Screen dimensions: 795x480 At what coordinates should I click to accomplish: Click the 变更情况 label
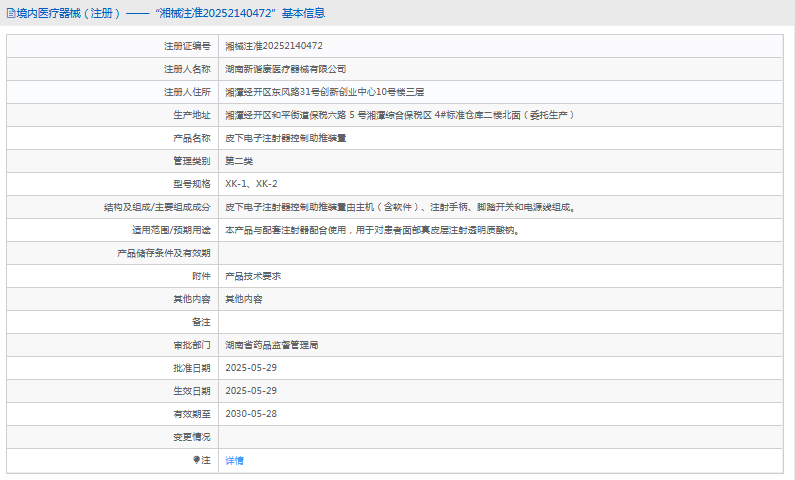tap(192, 437)
